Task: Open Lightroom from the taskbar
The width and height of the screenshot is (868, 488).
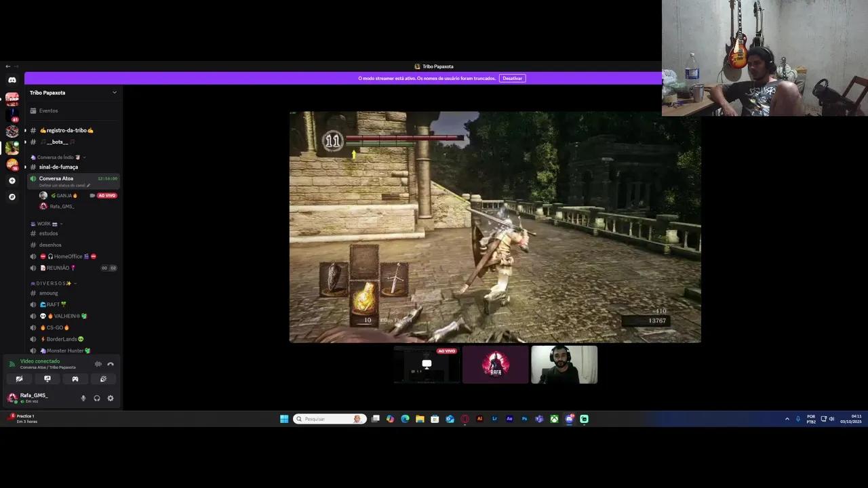Action: 494,419
